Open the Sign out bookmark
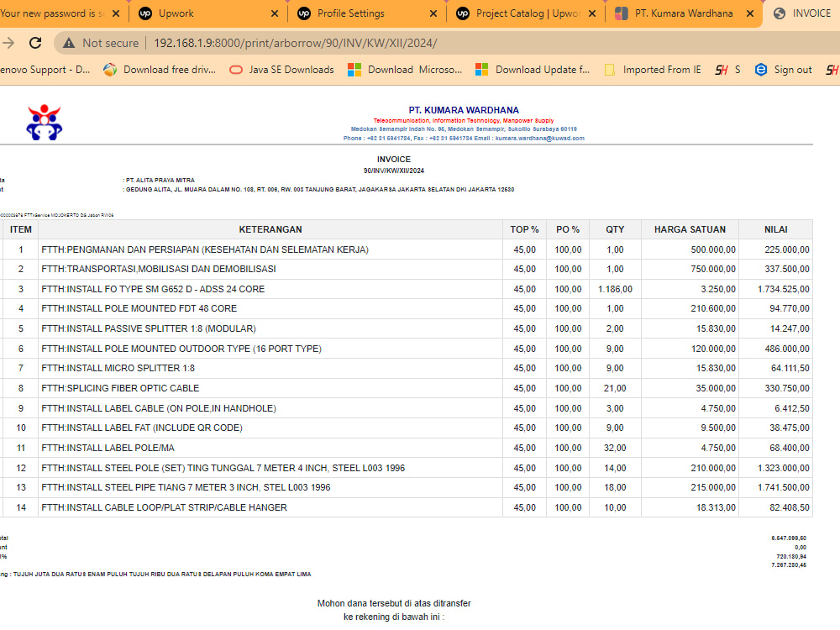This screenshot has height=630, width=840. click(x=783, y=70)
